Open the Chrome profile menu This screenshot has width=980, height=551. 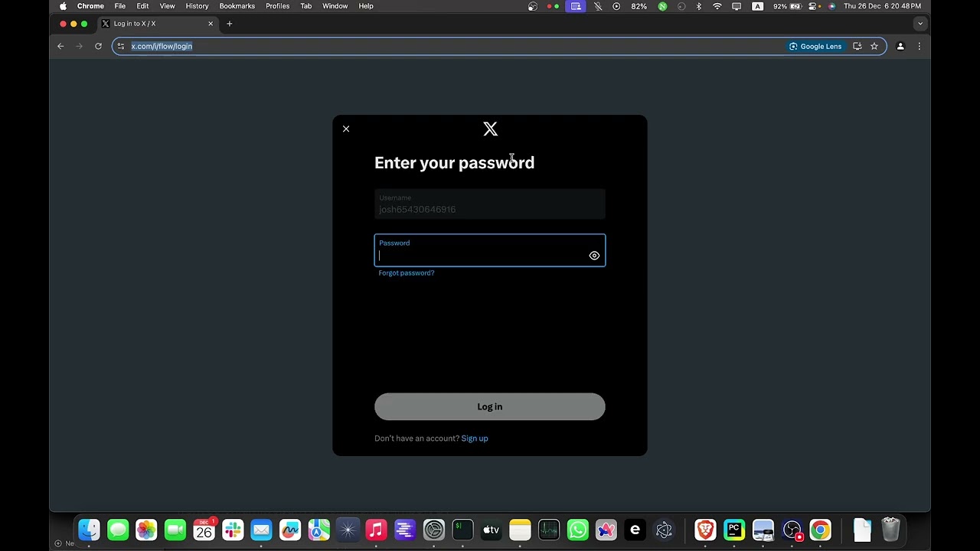tap(900, 46)
